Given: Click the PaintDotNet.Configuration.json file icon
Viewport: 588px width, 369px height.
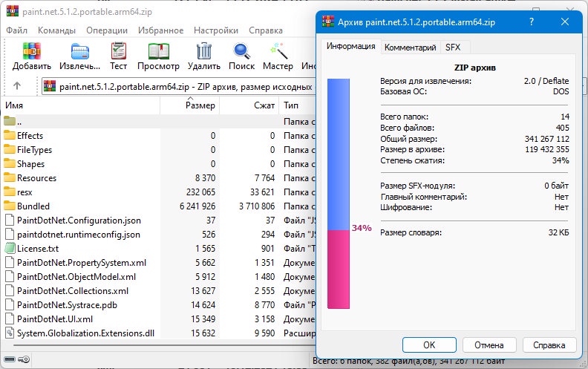Looking at the screenshot, I should point(10,220).
